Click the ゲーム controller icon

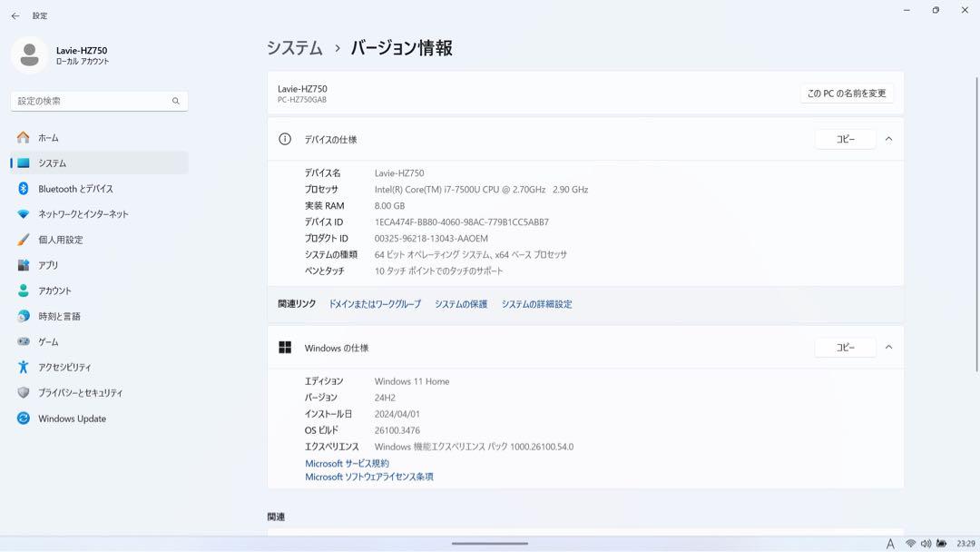(x=23, y=342)
